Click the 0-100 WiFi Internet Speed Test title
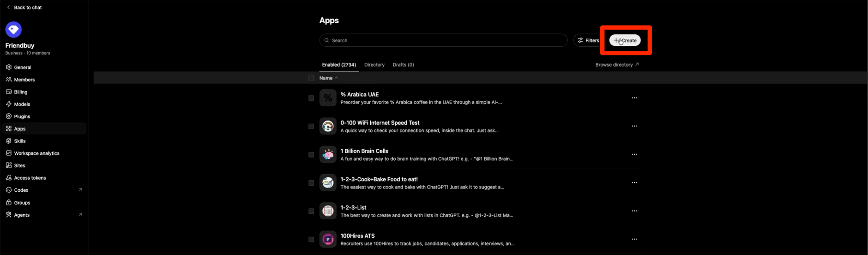Screen dimensions: 868x255 point(380,123)
